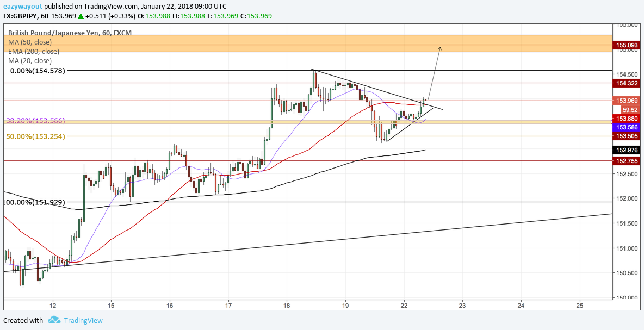Select the MA (20, close) indicator label
Image resolution: width=644 pixels, height=330 pixels.
tap(30, 61)
